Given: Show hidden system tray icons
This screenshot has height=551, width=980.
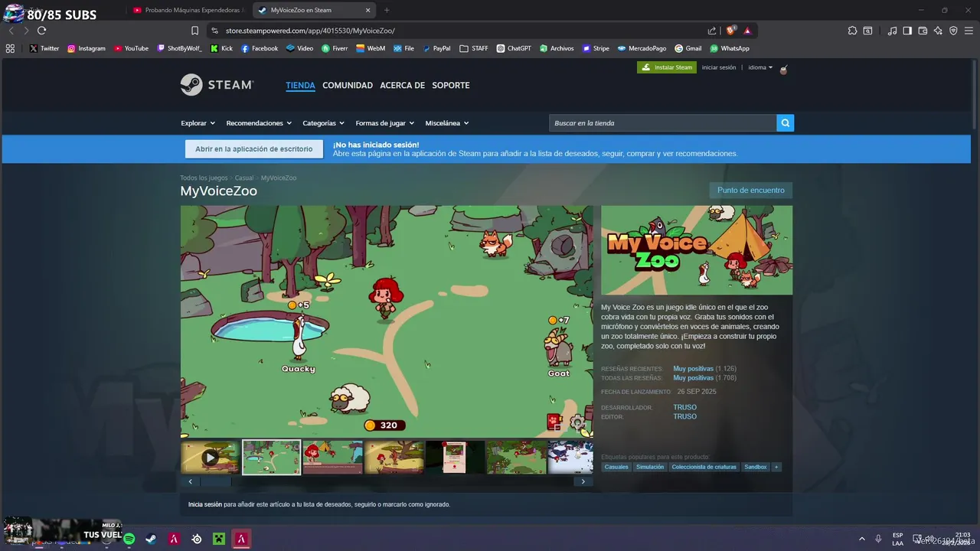Looking at the screenshot, I should [x=862, y=539].
